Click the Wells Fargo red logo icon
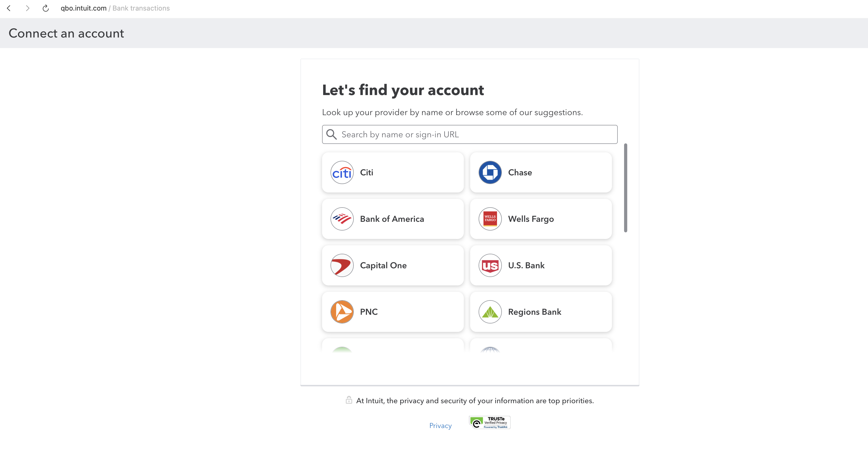The image size is (868, 470). point(490,219)
